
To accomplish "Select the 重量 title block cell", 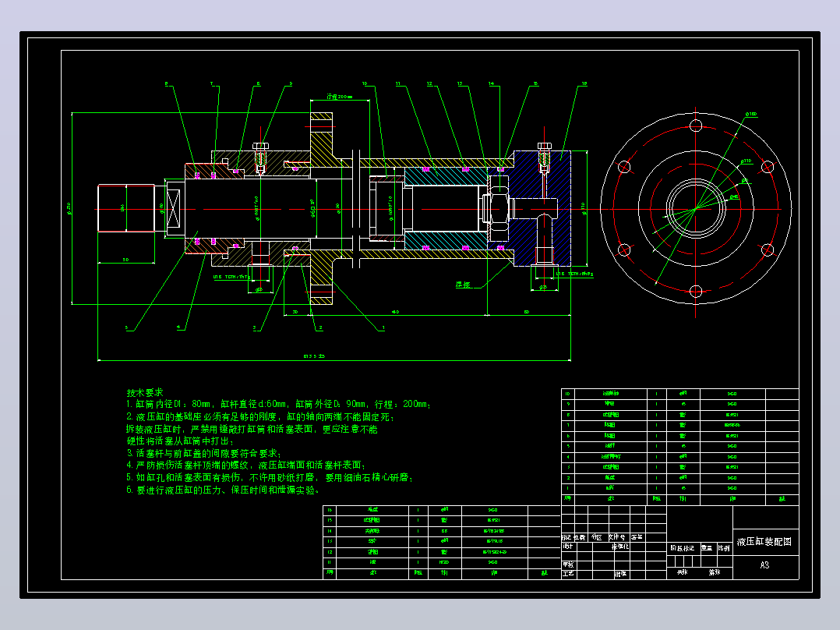I will pos(707,548).
